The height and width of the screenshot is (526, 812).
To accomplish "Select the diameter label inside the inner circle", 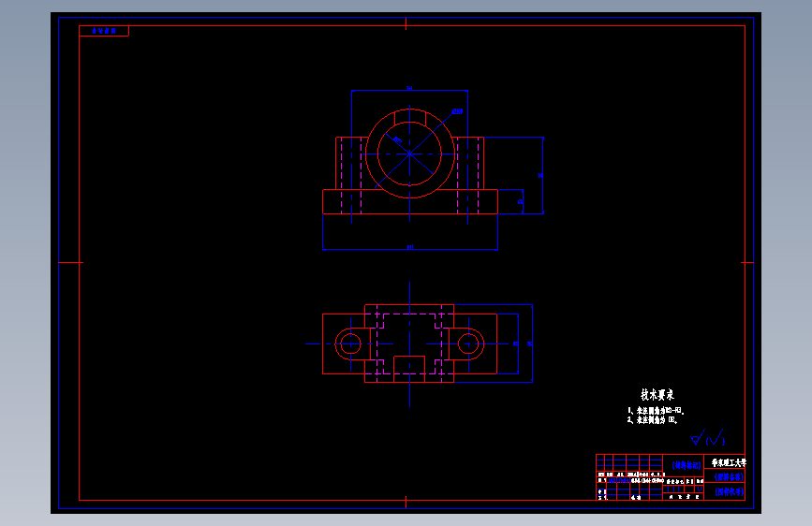I will coord(397,140).
